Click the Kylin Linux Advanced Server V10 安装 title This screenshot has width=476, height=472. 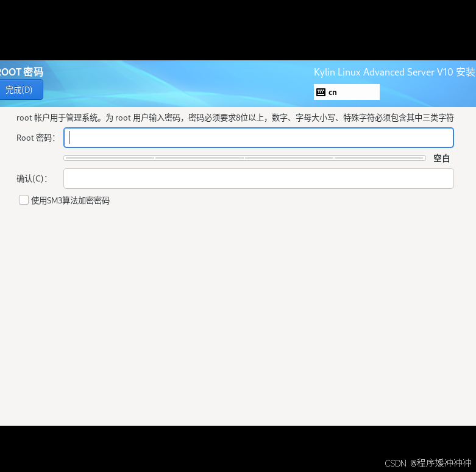[394, 72]
